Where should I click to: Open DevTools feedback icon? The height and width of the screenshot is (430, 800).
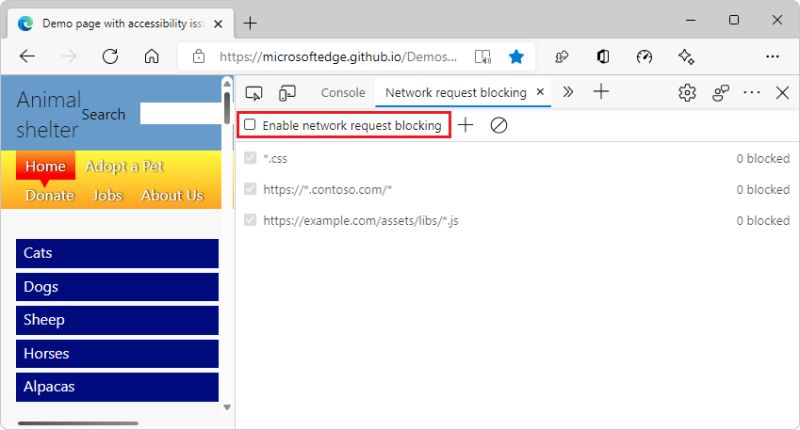(720, 93)
